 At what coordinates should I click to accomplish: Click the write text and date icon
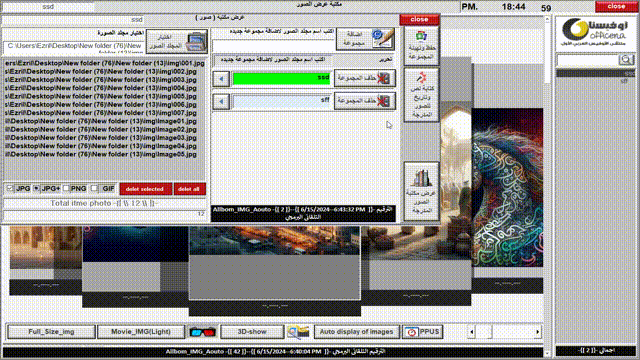pyautogui.click(x=421, y=77)
